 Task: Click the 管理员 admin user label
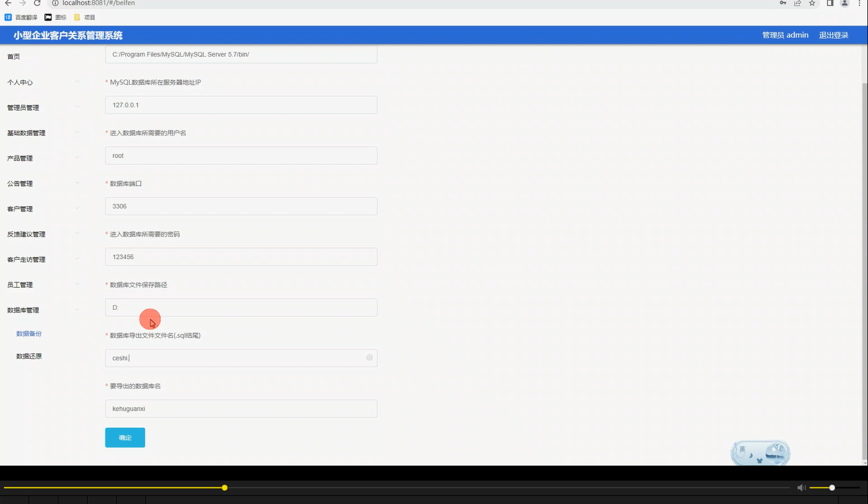point(785,35)
